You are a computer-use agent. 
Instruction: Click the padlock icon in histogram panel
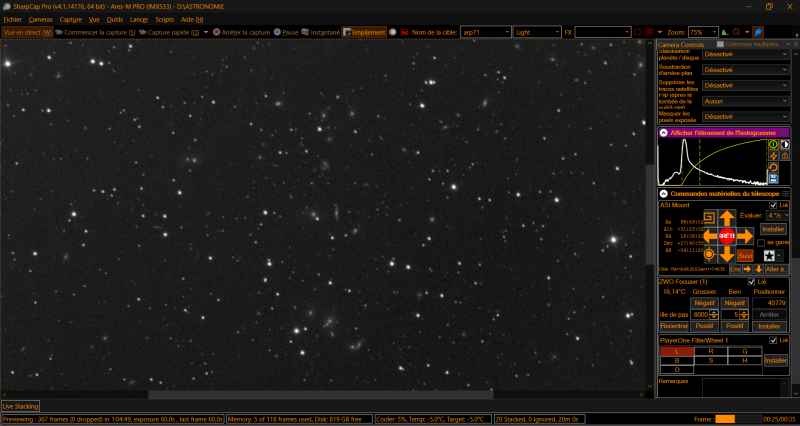click(x=784, y=156)
